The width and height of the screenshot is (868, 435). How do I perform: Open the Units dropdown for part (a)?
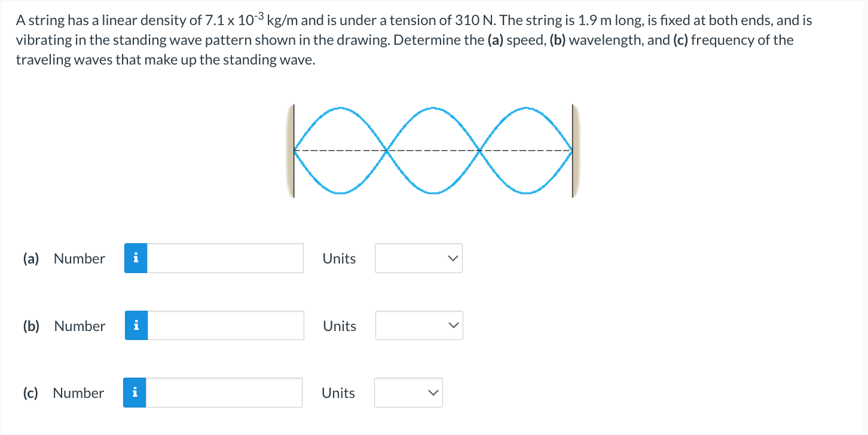[x=418, y=258]
